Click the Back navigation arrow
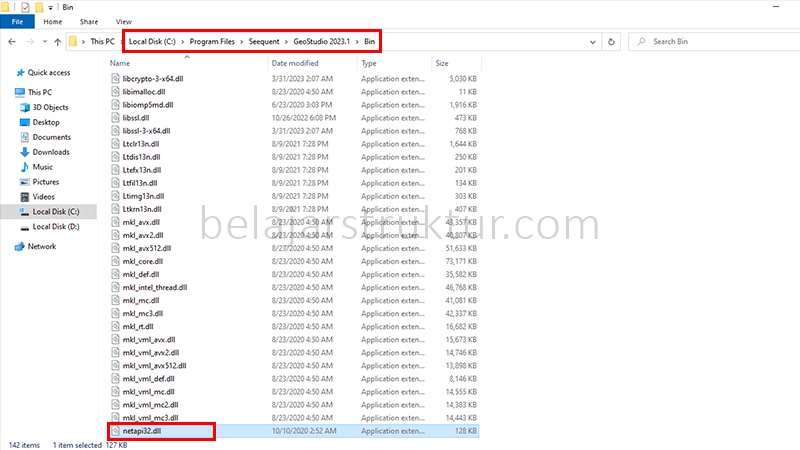This screenshot has height=450, width=800. [12, 42]
